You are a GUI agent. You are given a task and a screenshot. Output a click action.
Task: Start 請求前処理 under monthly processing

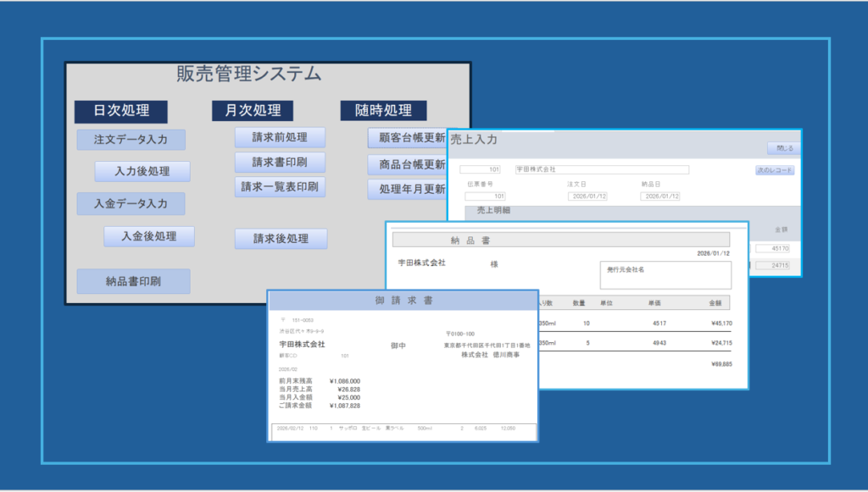click(x=280, y=137)
